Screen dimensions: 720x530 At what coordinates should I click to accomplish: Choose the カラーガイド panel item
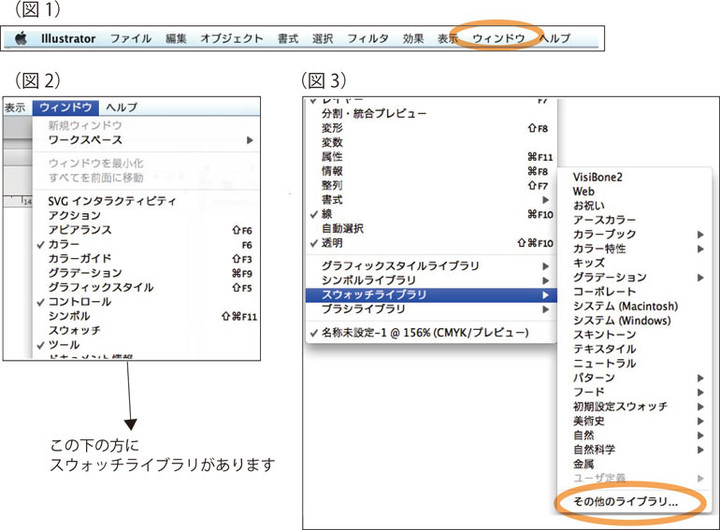[146, 259]
